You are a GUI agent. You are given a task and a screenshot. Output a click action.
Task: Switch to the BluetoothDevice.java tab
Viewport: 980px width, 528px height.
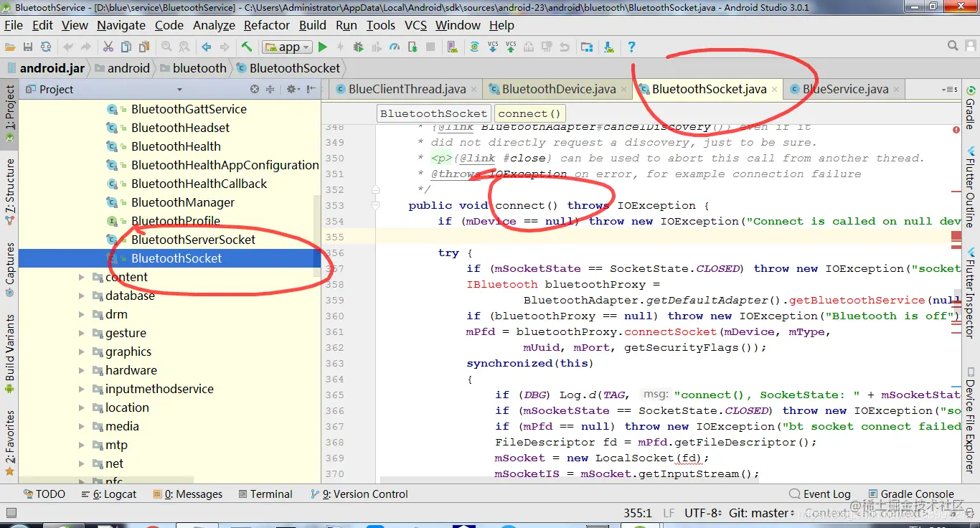click(x=559, y=90)
